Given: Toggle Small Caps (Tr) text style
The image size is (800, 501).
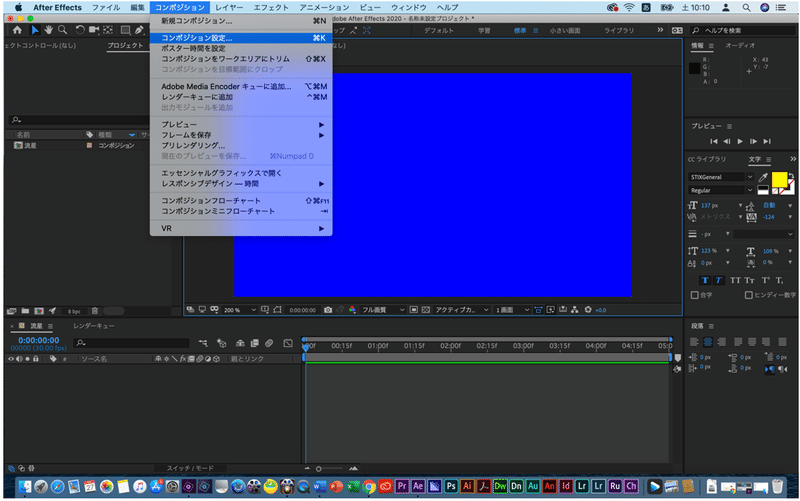Looking at the screenshot, I should click(x=749, y=280).
